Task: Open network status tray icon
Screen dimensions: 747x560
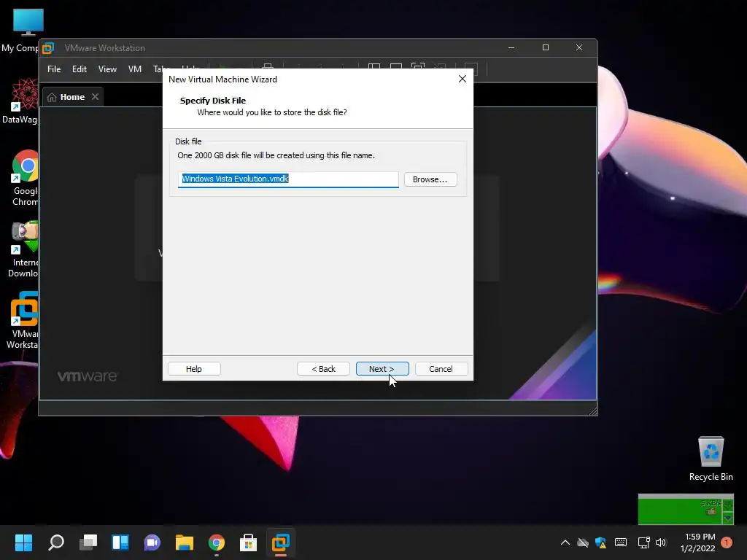Action: pyautogui.click(x=643, y=542)
